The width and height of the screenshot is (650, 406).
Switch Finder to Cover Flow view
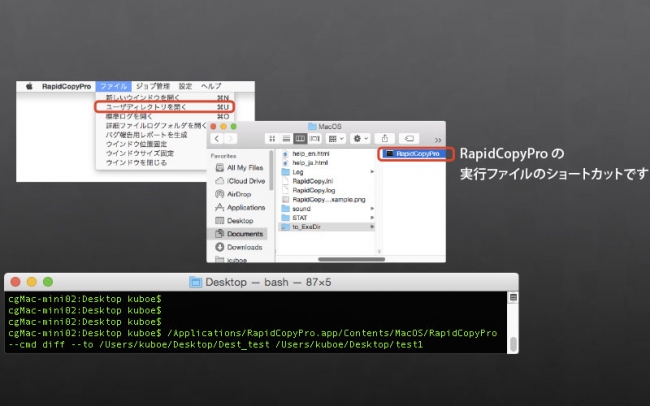tap(315, 139)
